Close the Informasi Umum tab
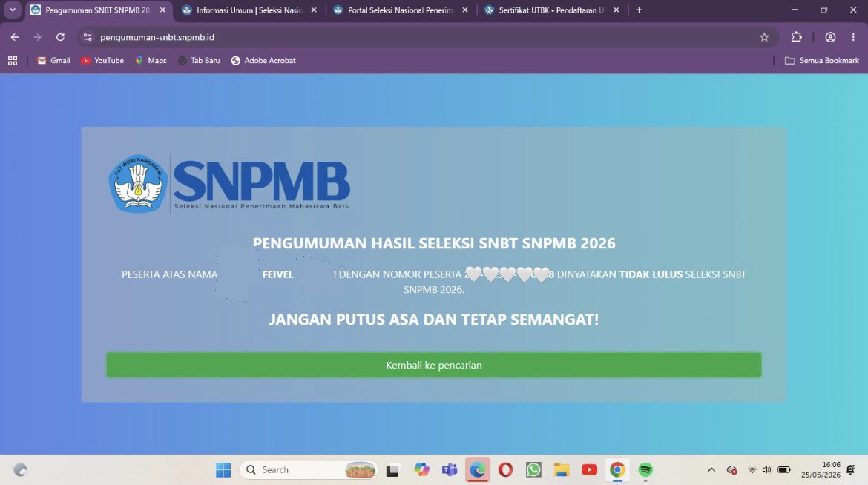 pos(314,10)
